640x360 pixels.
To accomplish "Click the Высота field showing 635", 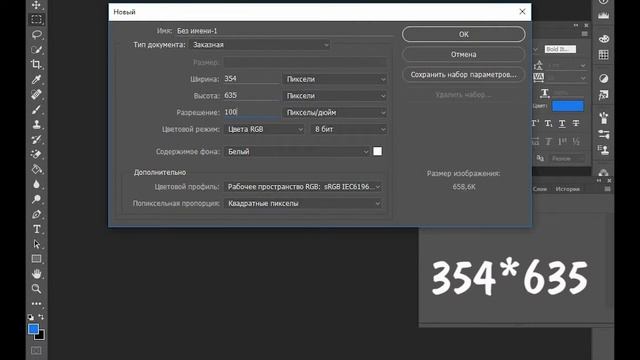I will pos(251,96).
